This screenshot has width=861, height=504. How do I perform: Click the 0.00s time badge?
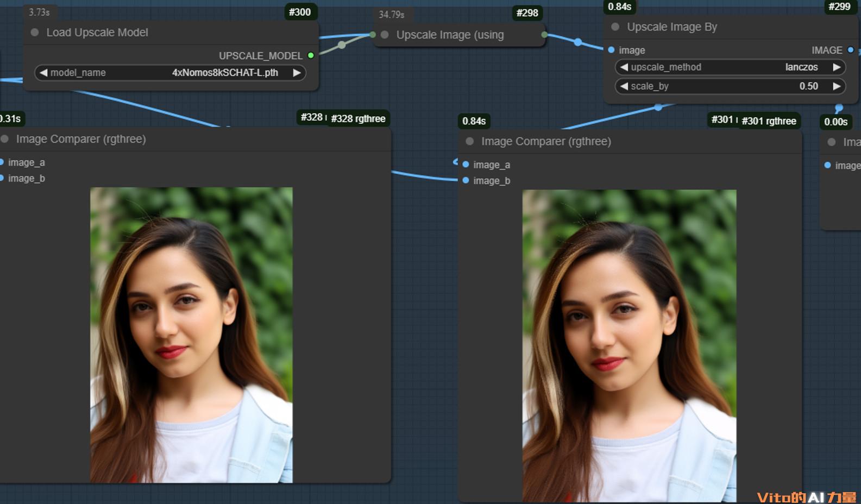click(835, 122)
